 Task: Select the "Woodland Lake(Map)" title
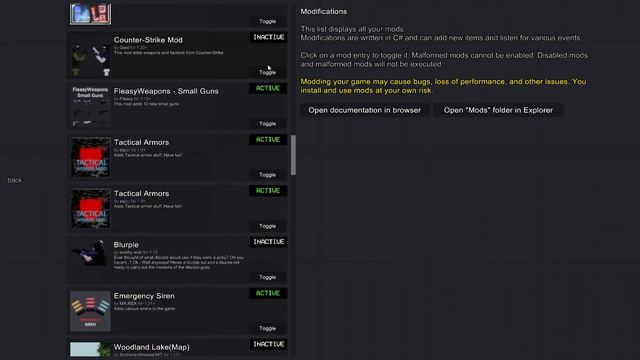tap(151, 347)
